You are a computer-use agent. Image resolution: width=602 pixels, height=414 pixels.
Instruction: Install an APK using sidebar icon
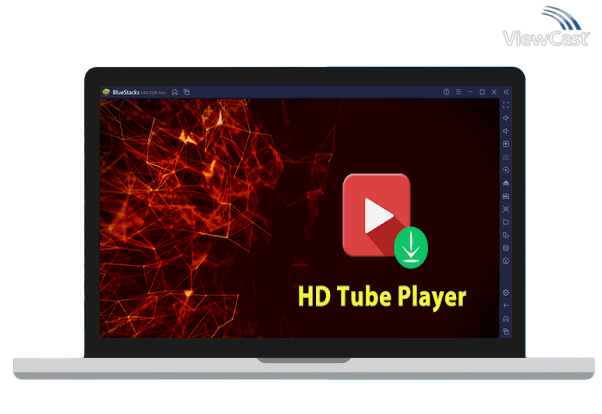tap(506, 183)
